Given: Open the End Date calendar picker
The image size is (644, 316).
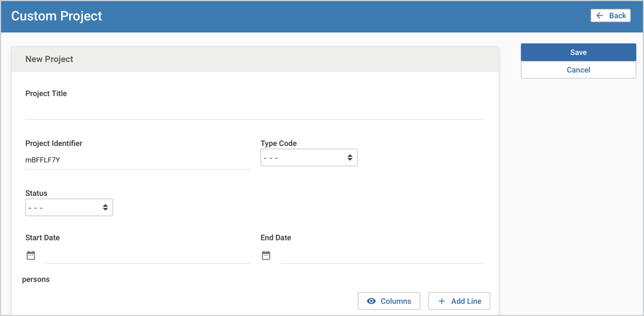Looking at the screenshot, I should pos(266,255).
